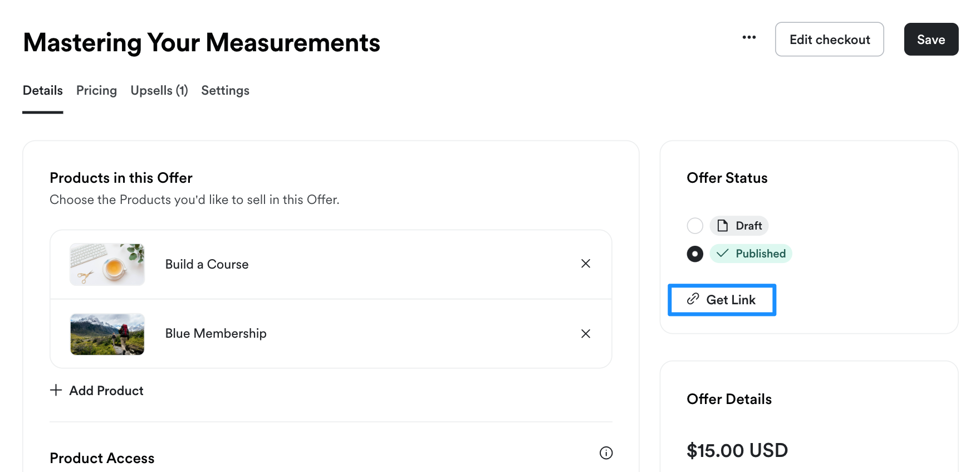Click the Blue Membership thumbnail image
Viewport: 980px width, 472px height.
pyautogui.click(x=107, y=334)
